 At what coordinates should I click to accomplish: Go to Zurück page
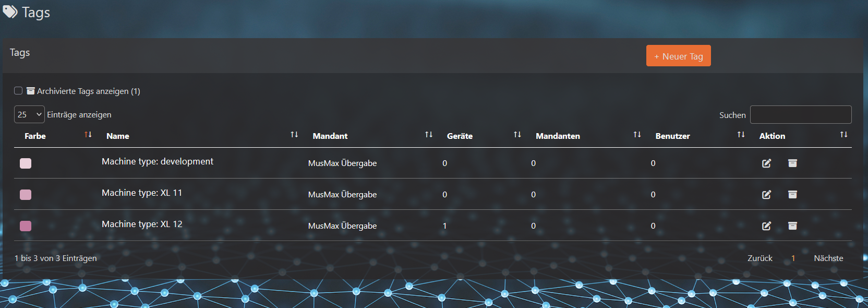pos(759,258)
